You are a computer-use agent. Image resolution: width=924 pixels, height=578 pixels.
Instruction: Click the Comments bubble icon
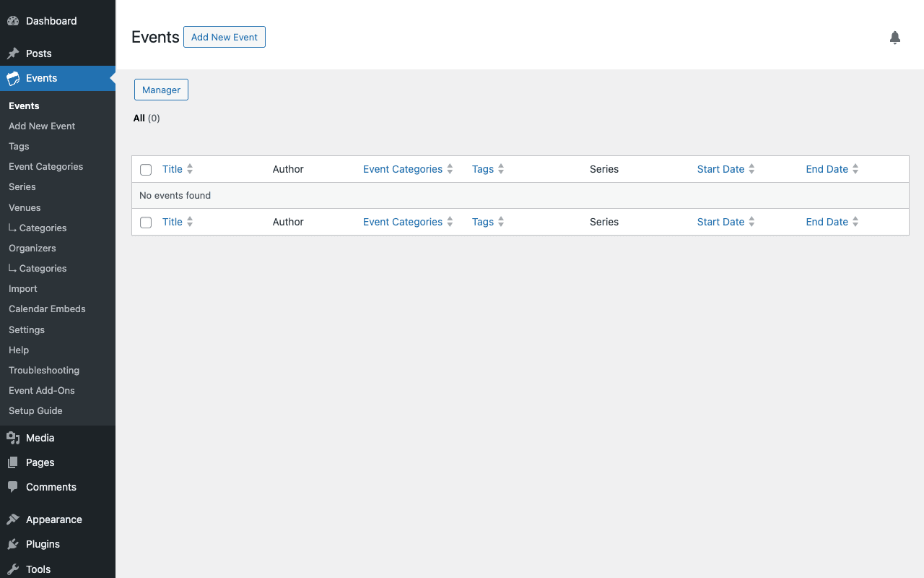[13, 487]
